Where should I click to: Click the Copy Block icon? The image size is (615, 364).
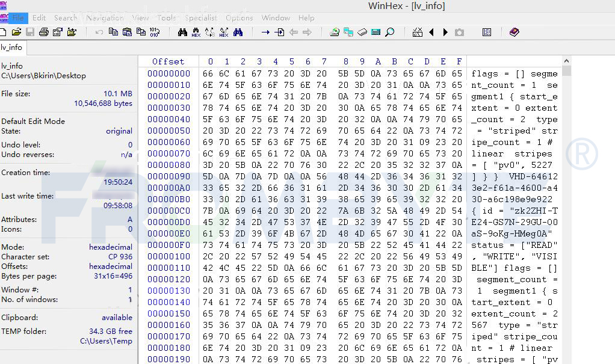click(113, 32)
